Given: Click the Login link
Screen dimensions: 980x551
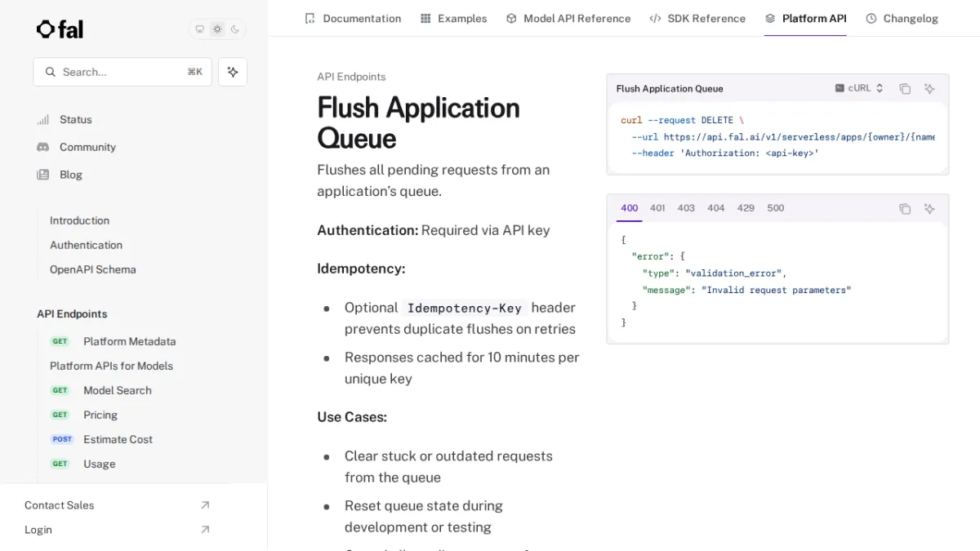Looking at the screenshot, I should tap(38, 530).
